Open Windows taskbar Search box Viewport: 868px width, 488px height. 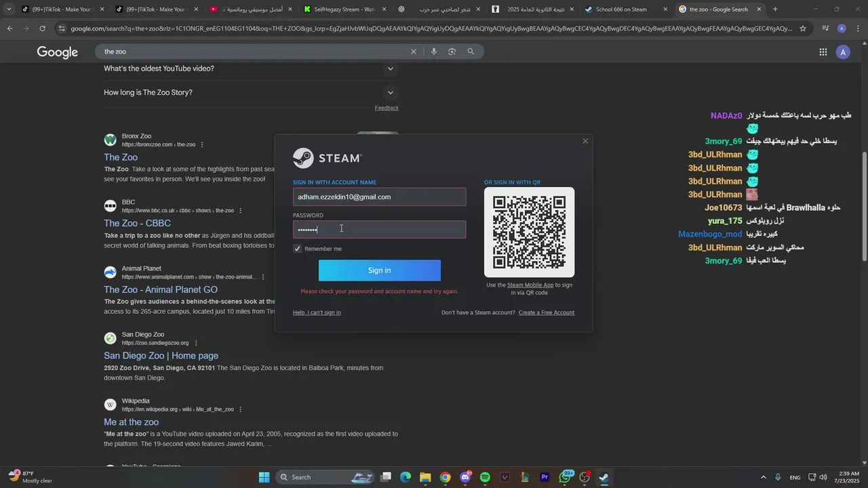326,477
